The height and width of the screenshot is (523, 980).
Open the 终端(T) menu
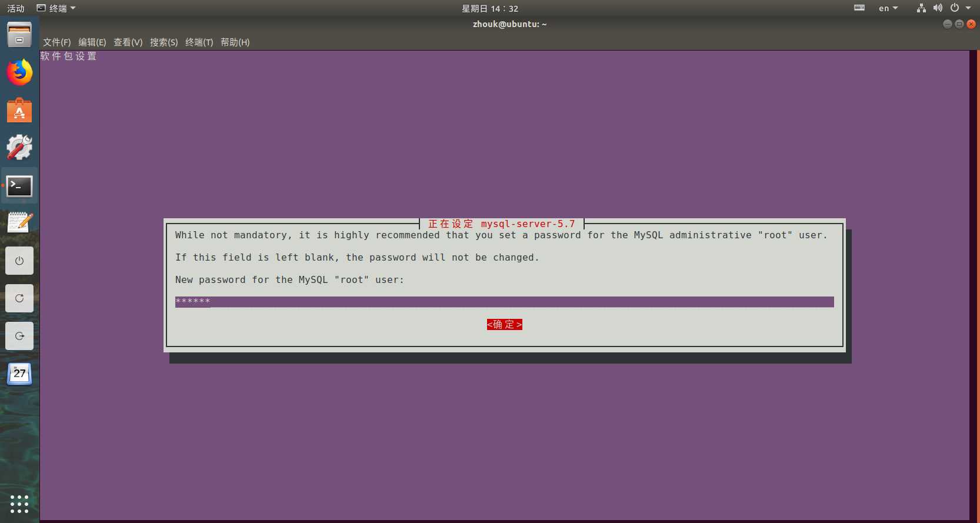[x=199, y=42]
